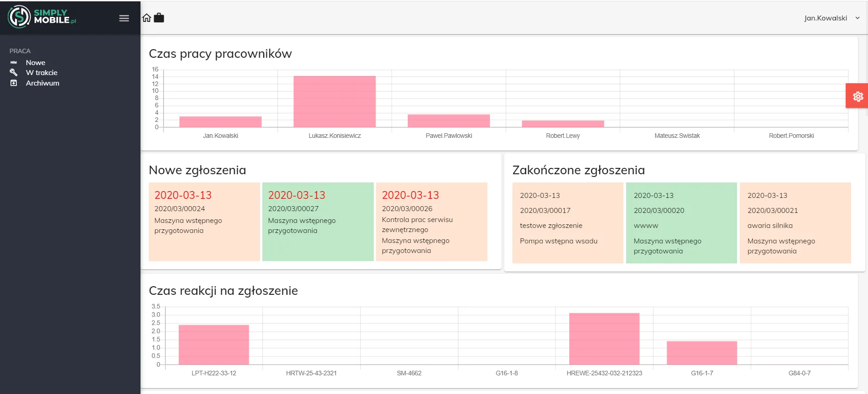
Task: Click the Jan.Kowalski bar in work time chart
Action: click(221, 121)
